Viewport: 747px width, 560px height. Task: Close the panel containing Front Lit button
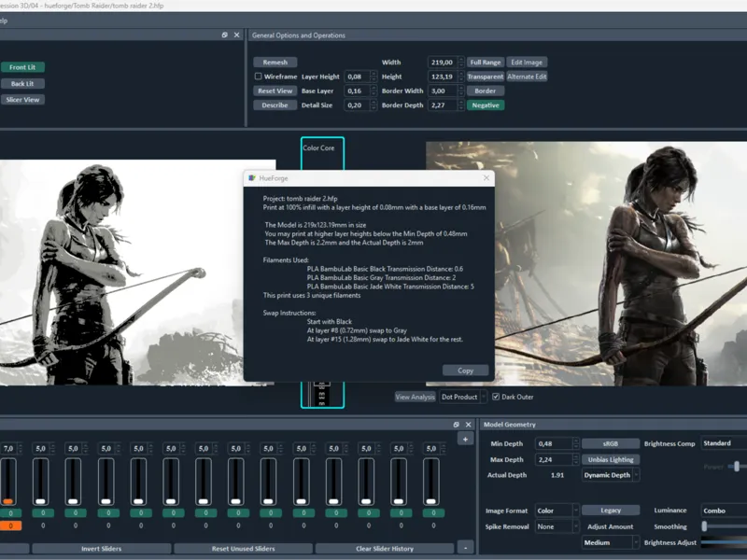pos(237,35)
